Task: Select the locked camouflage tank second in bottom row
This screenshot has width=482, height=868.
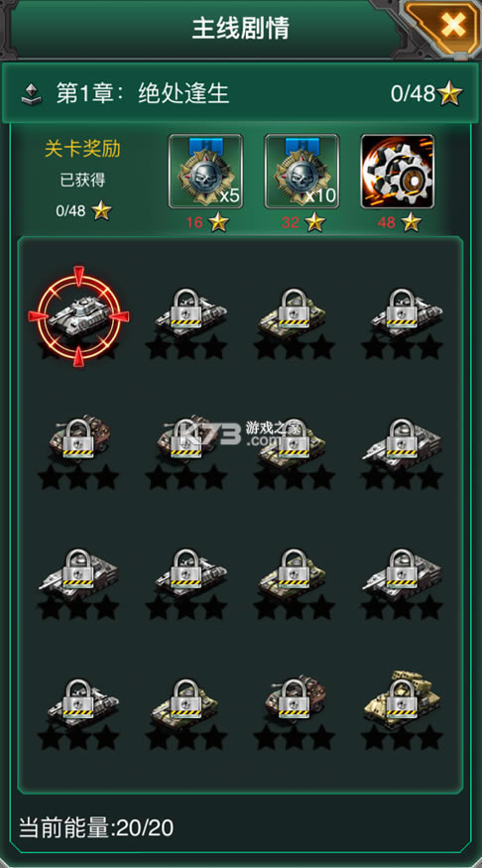Action: pyautogui.click(x=186, y=713)
